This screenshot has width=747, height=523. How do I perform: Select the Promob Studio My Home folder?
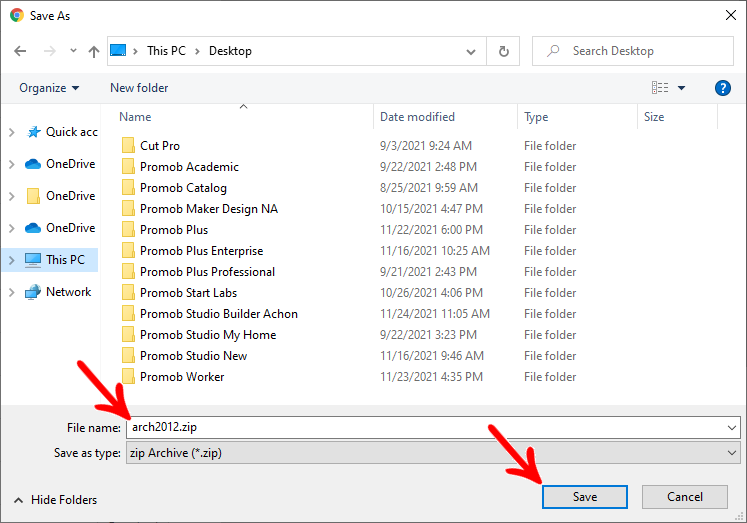208,334
